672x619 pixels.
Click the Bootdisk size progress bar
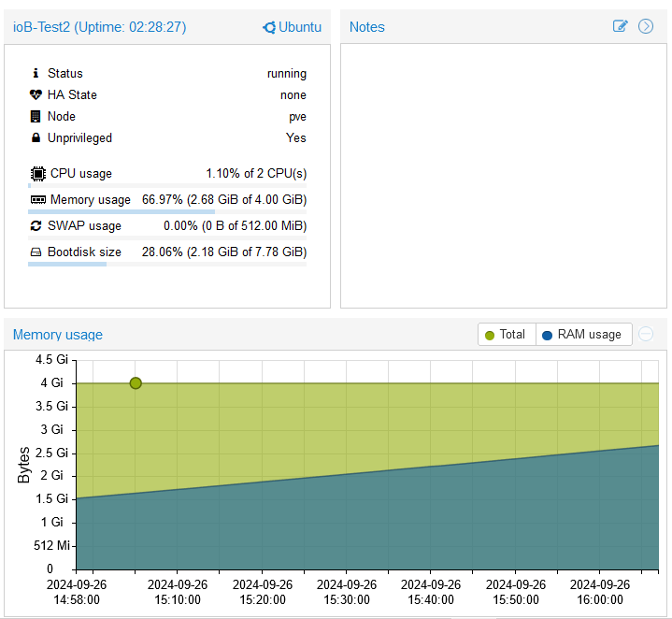tap(167, 264)
